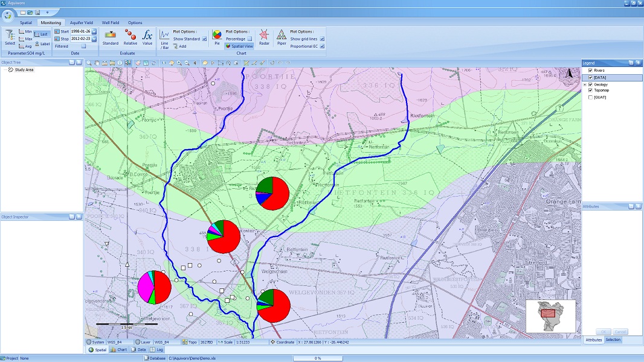
Task: Open the Chart tab below the map
Action: 118,350
